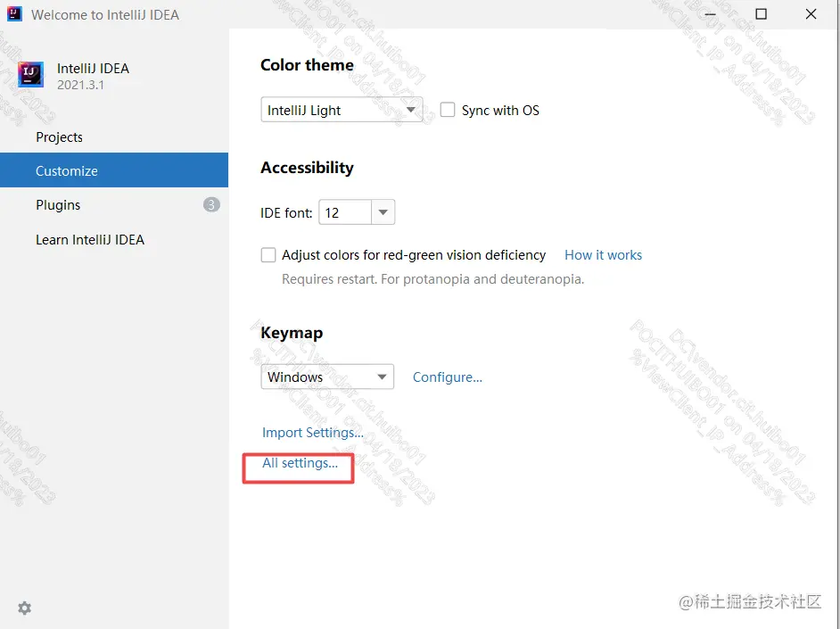Screen dimensions: 840x629
Task: Click the Plugins update count badge
Action: (211, 204)
